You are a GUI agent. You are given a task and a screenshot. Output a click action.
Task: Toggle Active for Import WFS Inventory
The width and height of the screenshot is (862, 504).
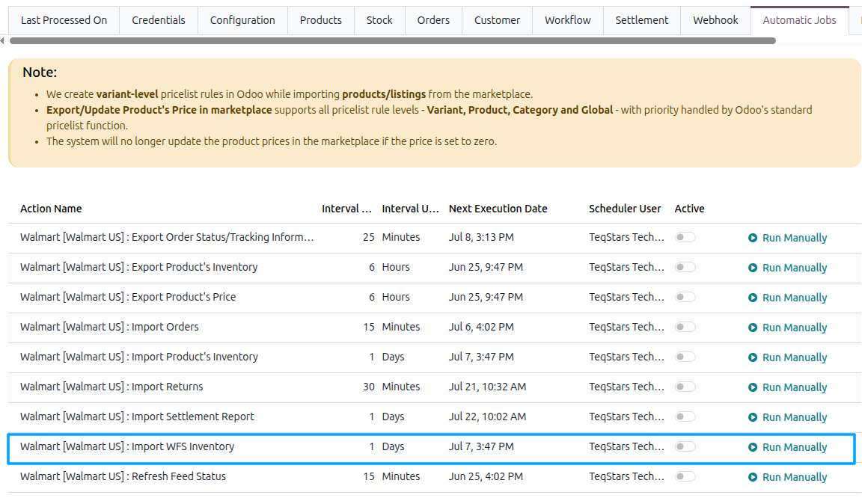click(x=685, y=446)
